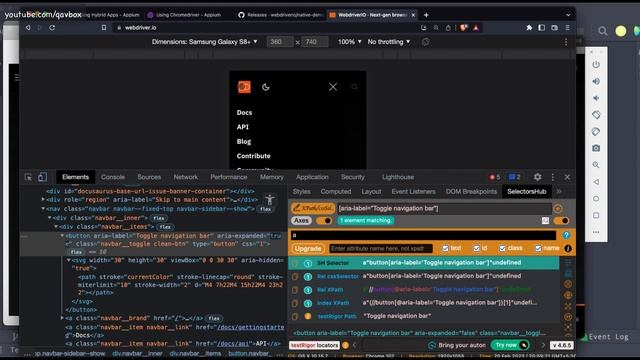The height and width of the screenshot is (360, 640).
Task: Click the red error count badge
Action: point(495,177)
